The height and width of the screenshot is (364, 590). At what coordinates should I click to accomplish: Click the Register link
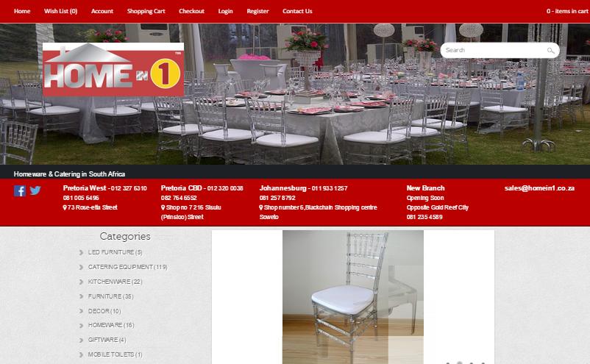tap(257, 11)
